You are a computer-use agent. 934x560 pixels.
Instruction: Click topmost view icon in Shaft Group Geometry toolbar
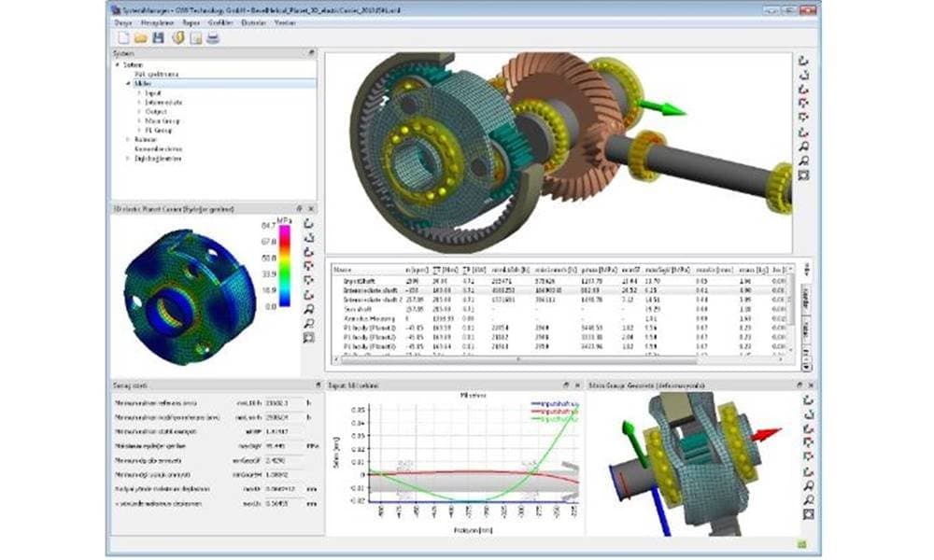tap(808, 400)
